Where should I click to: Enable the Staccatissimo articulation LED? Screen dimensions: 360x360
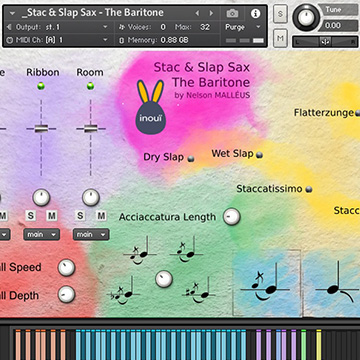(x=309, y=190)
